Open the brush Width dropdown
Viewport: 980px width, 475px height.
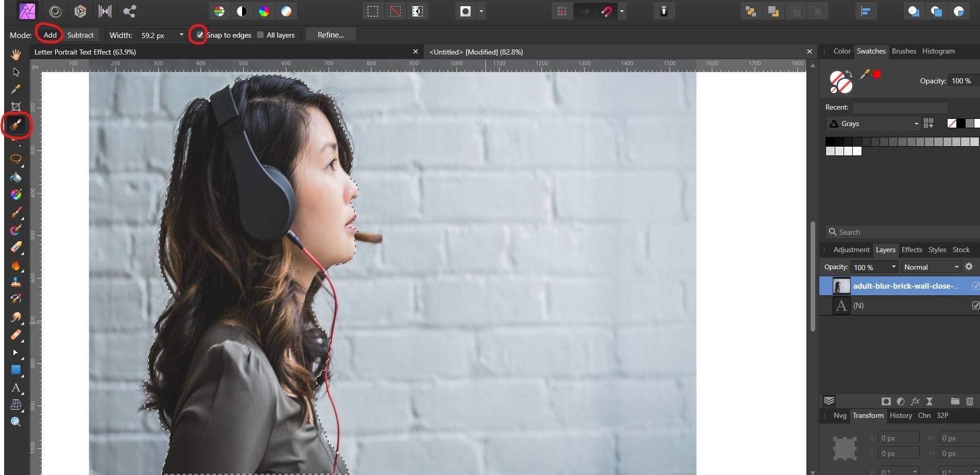pyautogui.click(x=181, y=35)
